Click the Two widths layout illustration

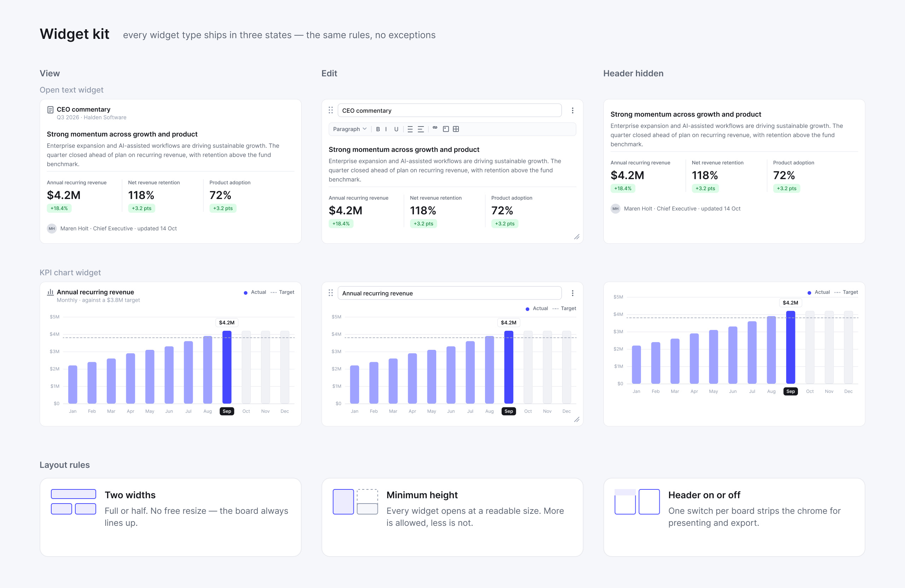tap(74, 502)
